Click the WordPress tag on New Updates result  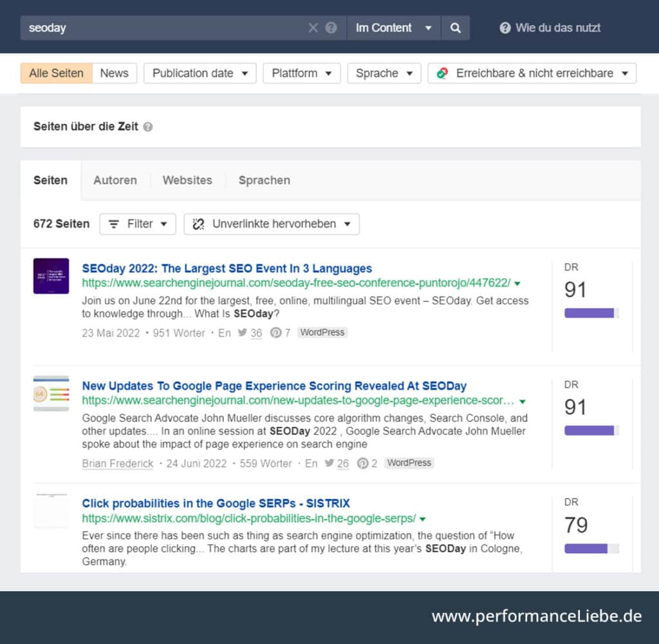[409, 462]
